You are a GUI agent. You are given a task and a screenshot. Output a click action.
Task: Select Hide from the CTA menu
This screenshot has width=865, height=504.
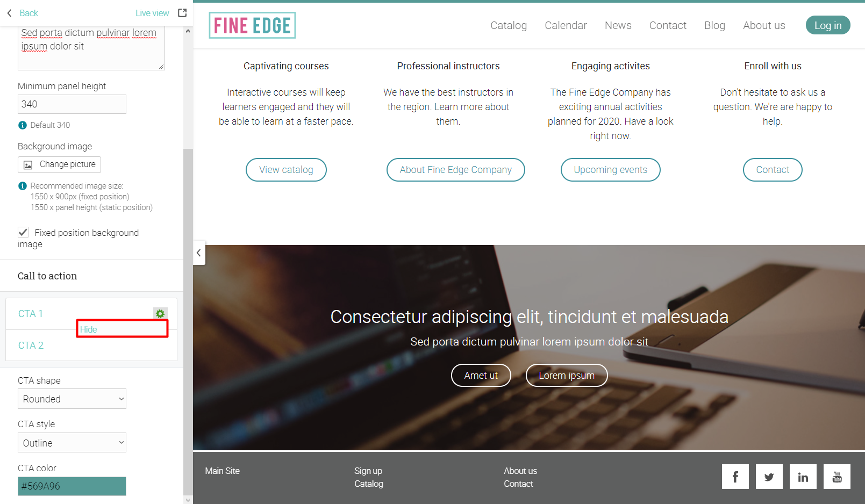tap(89, 329)
